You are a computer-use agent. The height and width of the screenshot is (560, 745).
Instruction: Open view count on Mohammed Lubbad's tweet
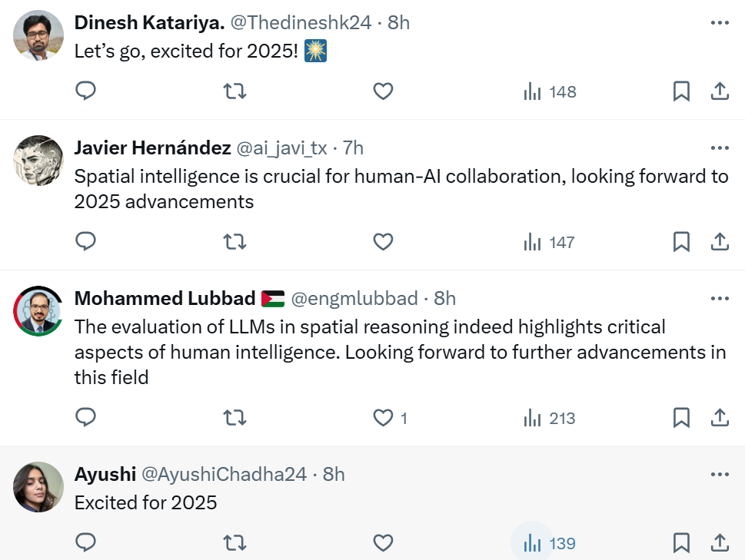(550, 418)
